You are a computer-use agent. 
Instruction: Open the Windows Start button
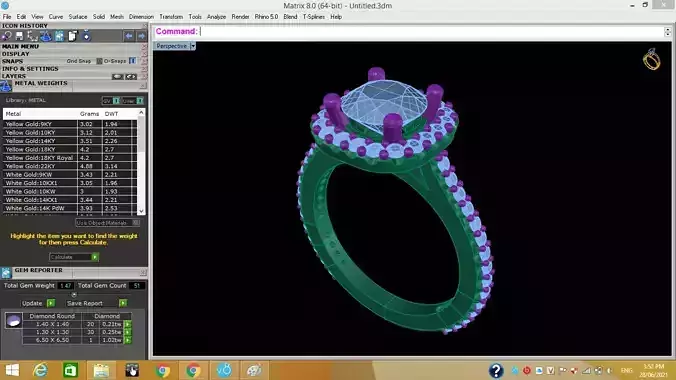12,371
